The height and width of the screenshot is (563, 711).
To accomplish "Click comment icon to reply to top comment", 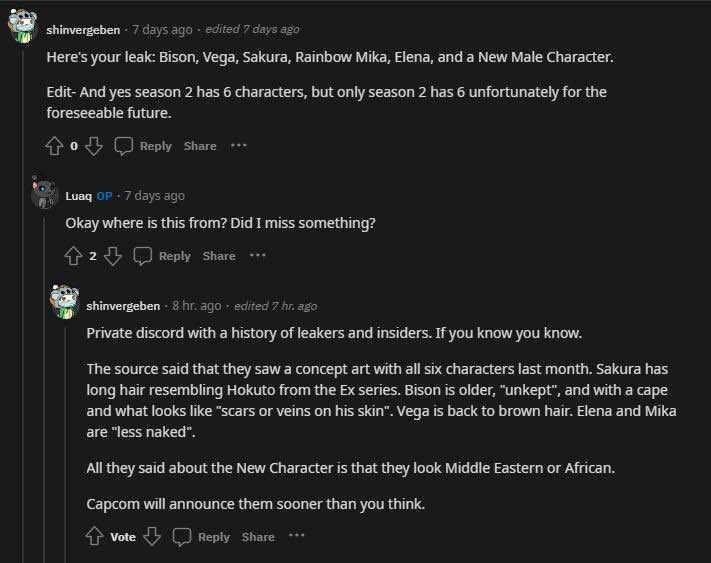I will pyautogui.click(x=124, y=146).
